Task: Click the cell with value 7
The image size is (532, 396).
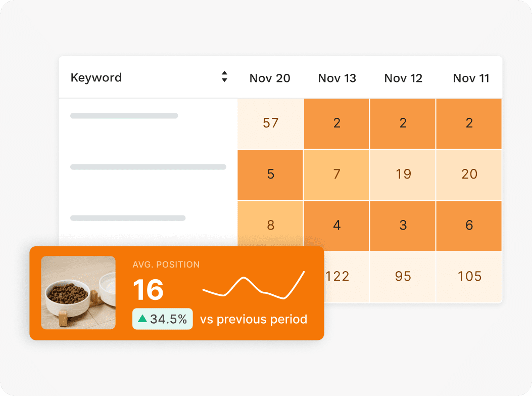Action: pos(336,175)
